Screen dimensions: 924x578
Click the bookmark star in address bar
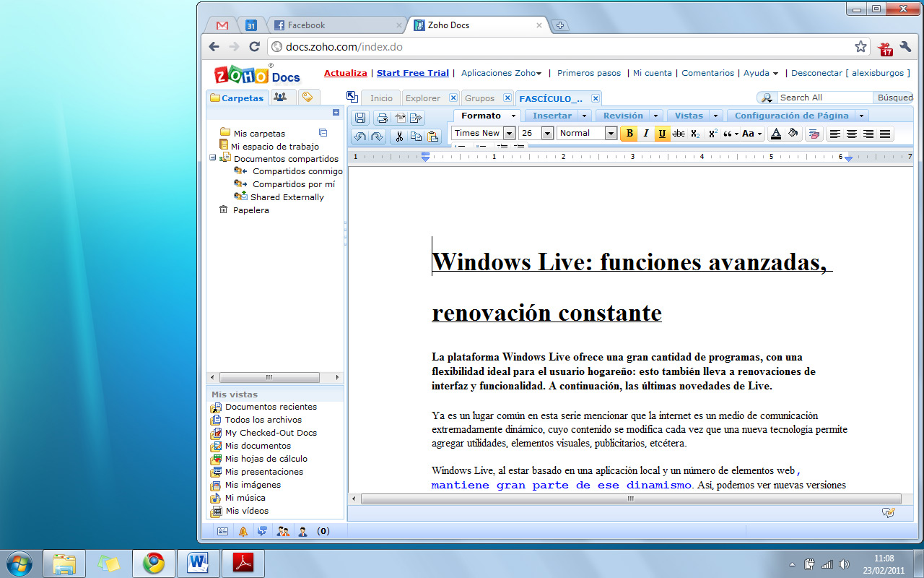click(860, 46)
